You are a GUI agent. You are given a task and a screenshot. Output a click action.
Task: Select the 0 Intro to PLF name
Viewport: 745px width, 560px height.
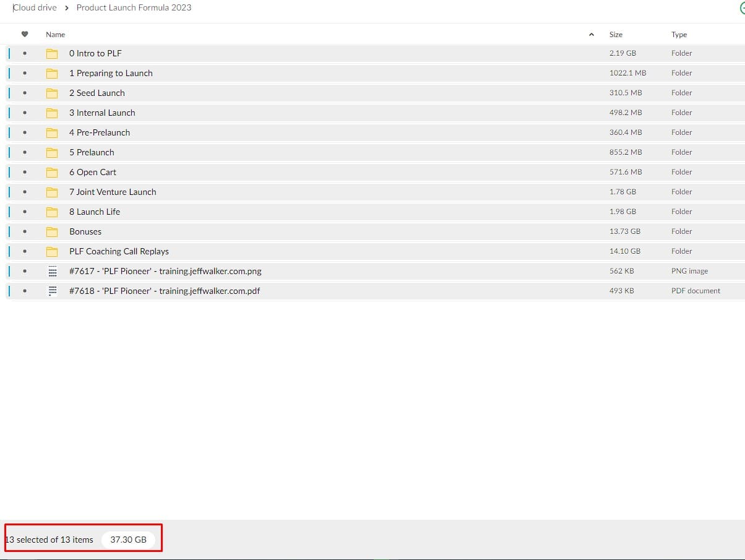(95, 53)
